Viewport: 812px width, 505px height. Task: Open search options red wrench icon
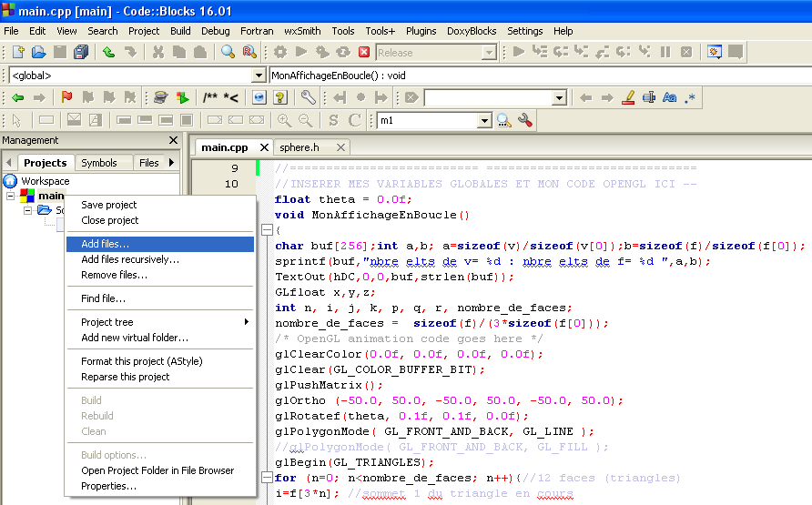pos(525,120)
